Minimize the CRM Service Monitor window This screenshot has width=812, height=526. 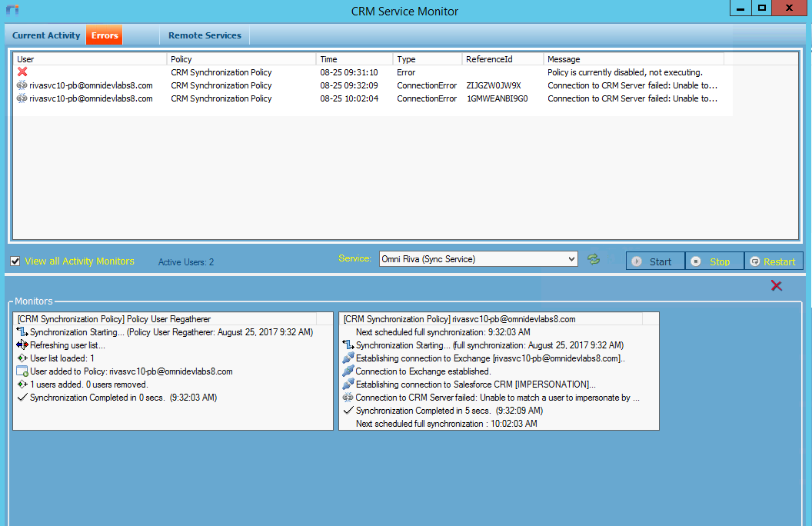(740, 8)
